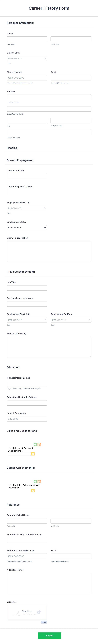Click the Current Job Title input
Viewport: 98px width, 644px height.
[x=27, y=176]
